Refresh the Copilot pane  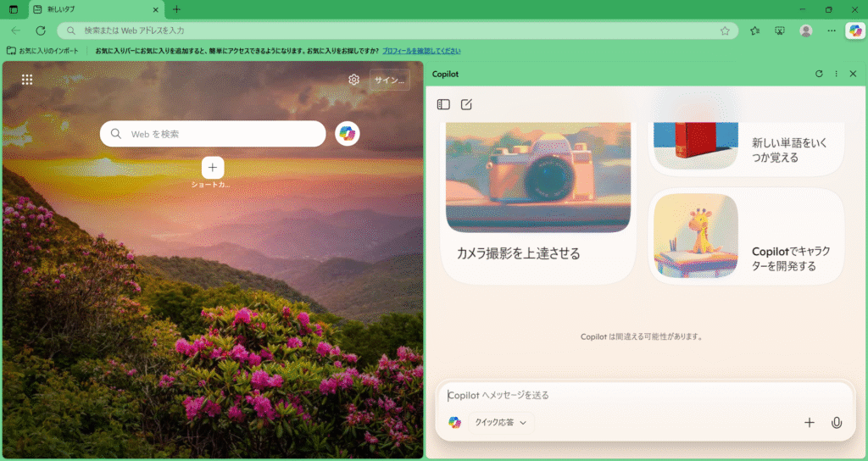820,74
